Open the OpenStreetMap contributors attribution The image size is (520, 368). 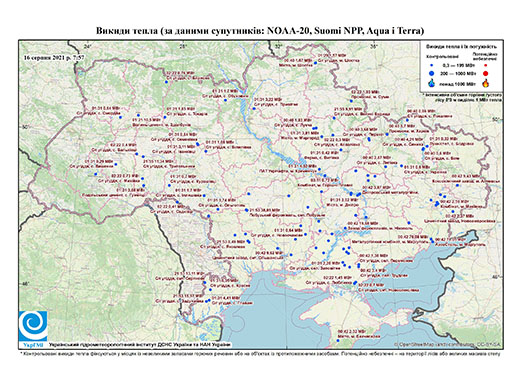tap(448, 344)
